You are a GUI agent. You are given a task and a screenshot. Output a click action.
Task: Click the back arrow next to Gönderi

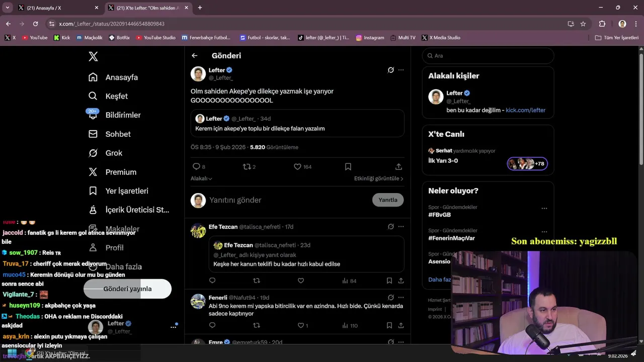point(195,56)
